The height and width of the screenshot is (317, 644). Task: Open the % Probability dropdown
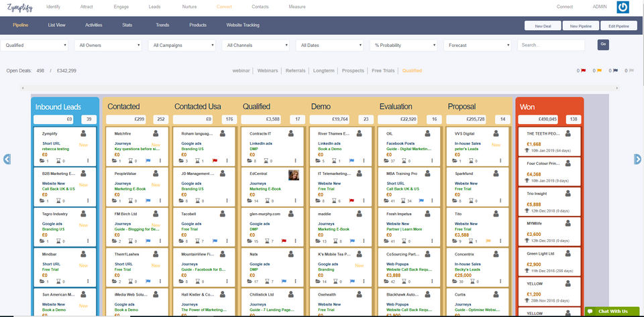pyautogui.click(x=403, y=45)
